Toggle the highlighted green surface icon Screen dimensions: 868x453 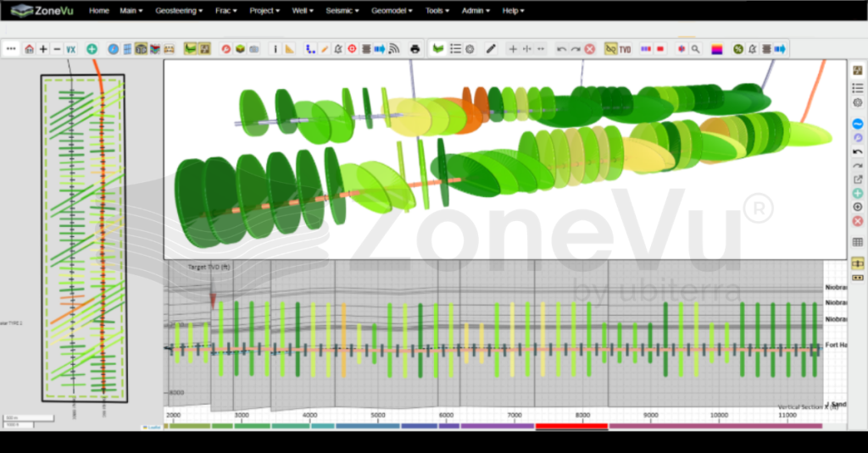[191, 49]
